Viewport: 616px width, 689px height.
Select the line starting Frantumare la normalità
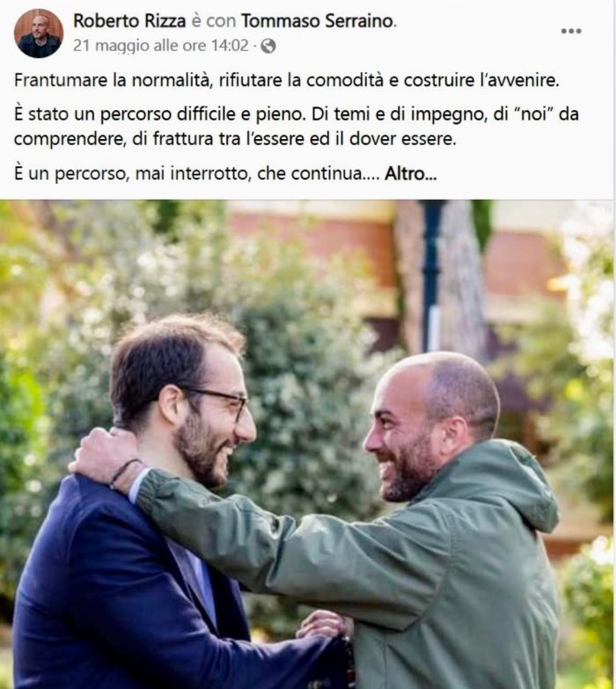pos(287,80)
